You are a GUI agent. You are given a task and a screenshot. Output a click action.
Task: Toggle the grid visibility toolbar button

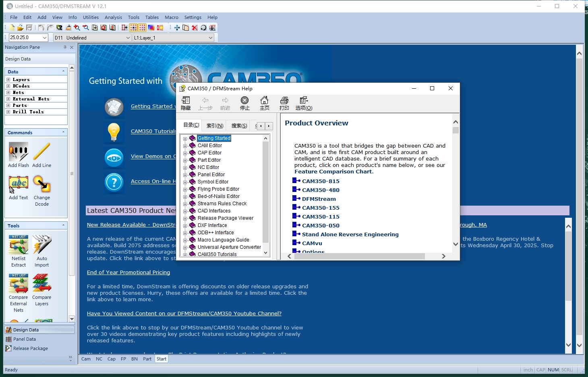[142, 27]
